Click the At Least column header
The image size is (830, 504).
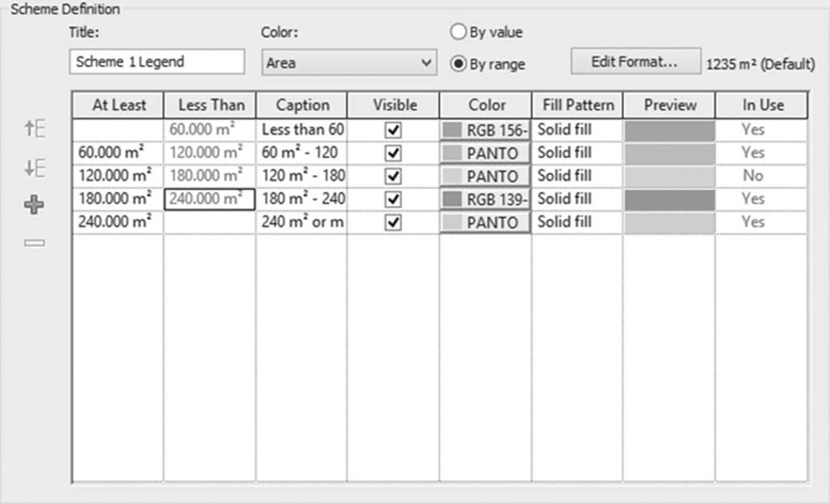pyautogui.click(x=118, y=105)
